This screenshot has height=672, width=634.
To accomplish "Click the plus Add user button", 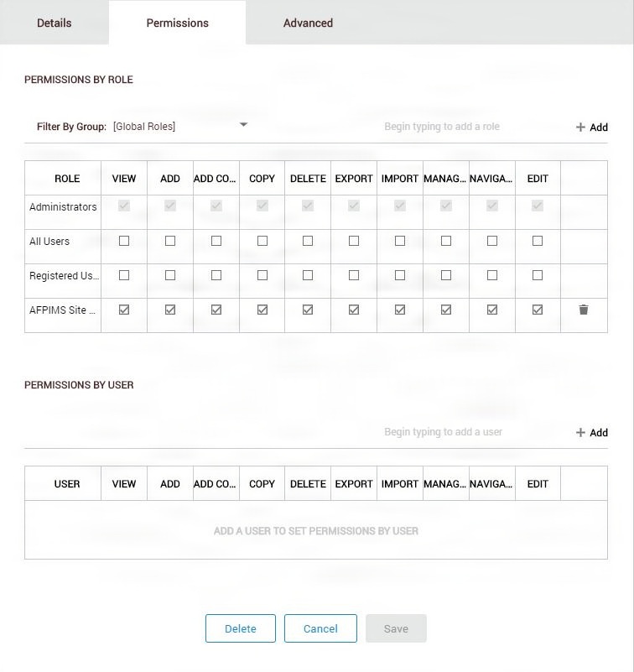I will 591,432.
